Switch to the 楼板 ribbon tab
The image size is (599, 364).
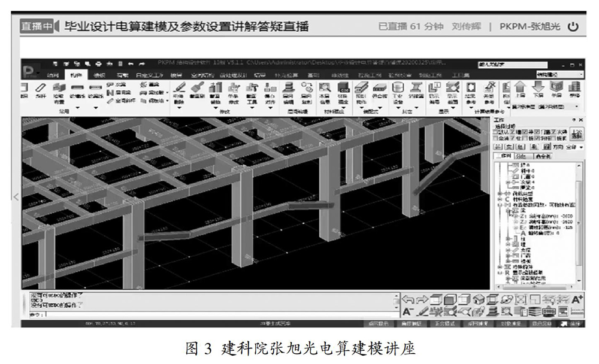[x=99, y=75]
